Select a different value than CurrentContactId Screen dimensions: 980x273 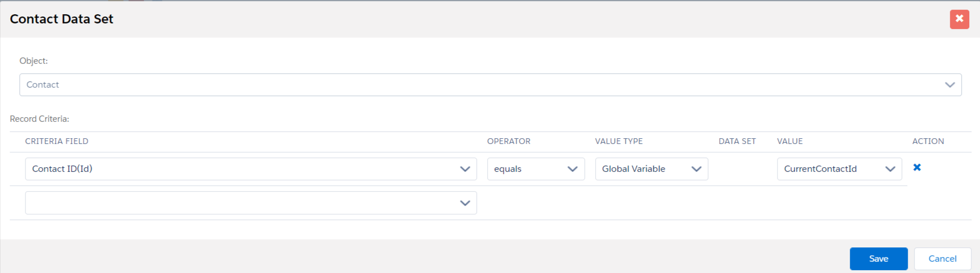coord(830,169)
